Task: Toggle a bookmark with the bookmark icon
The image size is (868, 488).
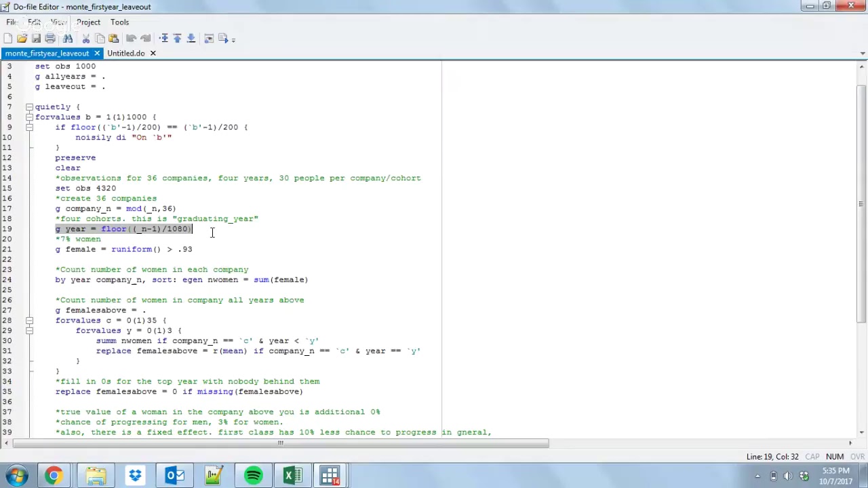Action: coord(163,39)
